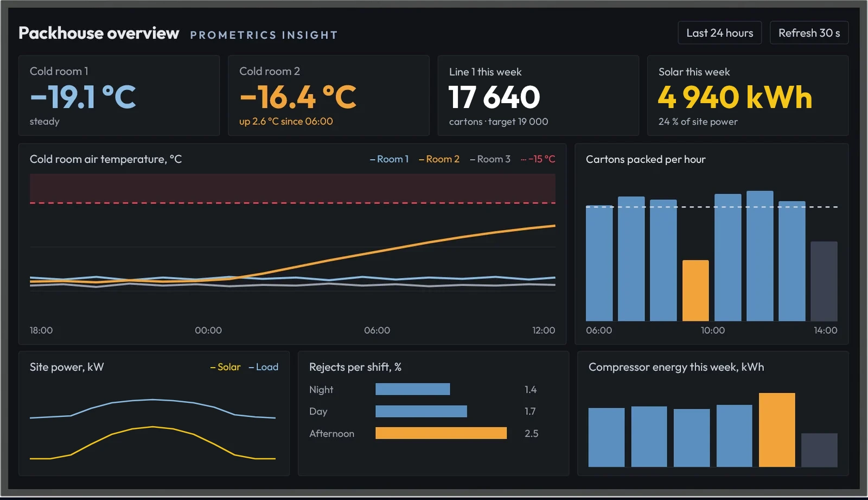
Task: Click the dark grey bar in Cartons packed chart
Action: coord(824,281)
